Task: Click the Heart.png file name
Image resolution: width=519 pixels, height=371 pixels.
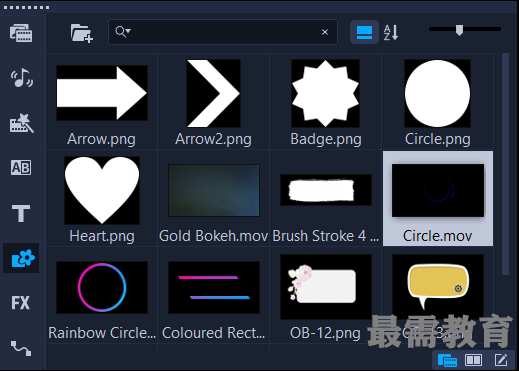Action: [102, 236]
